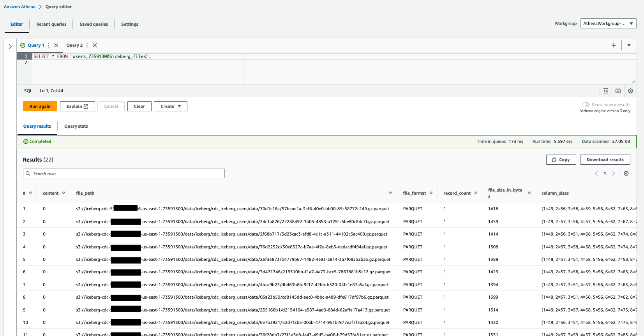The image size is (644, 336).
Task: Select file size cell 1418
Action: [x=493, y=209]
